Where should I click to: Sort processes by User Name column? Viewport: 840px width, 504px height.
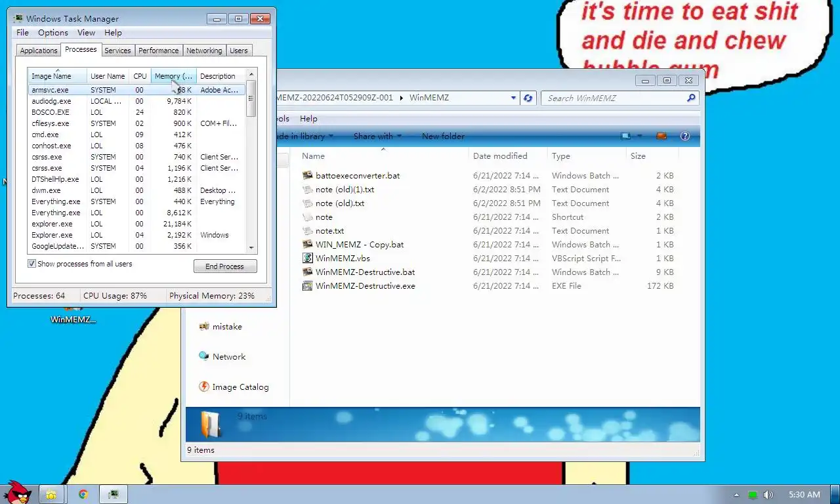click(x=108, y=76)
